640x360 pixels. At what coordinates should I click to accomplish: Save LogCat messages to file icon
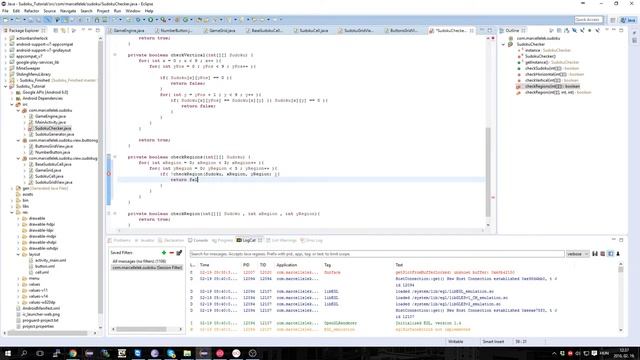coord(595,254)
